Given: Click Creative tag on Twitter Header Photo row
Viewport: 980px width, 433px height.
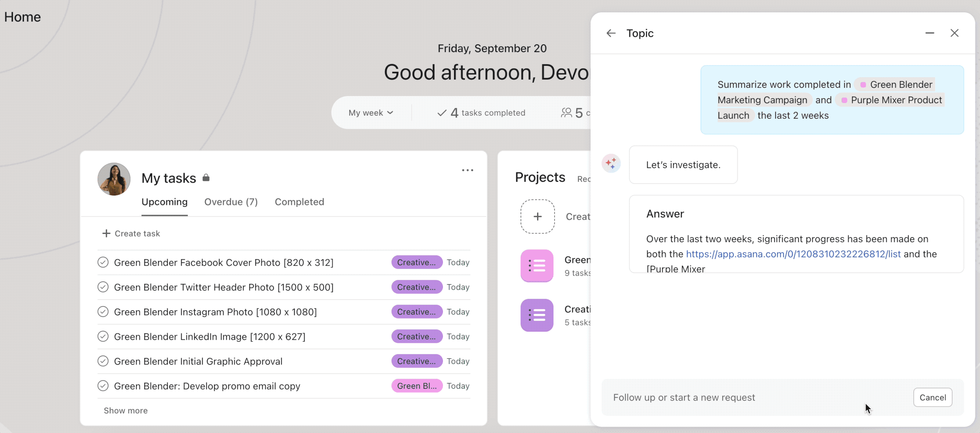Looking at the screenshot, I should click(x=417, y=287).
